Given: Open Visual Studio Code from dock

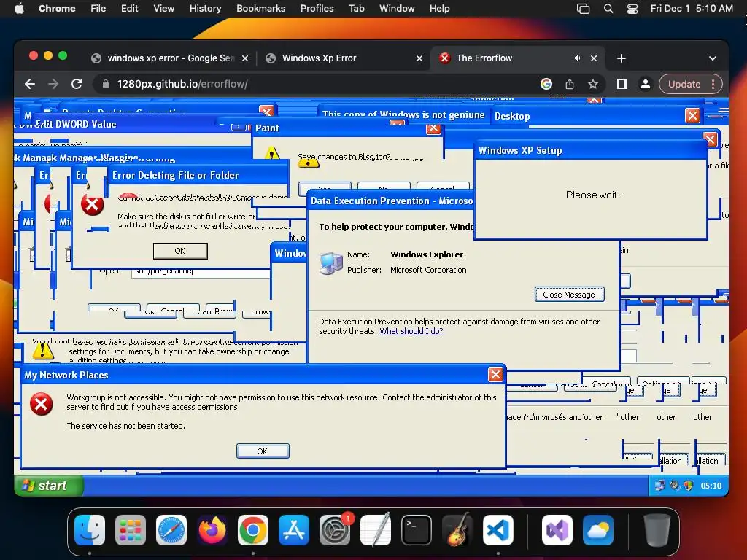Looking at the screenshot, I should tap(498, 530).
